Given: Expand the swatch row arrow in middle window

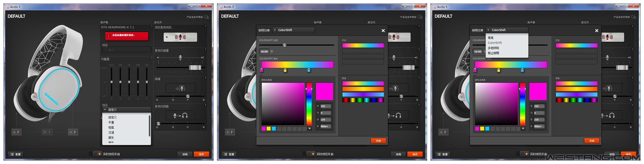Looking at the screenshot, I should tap(309, 129).
